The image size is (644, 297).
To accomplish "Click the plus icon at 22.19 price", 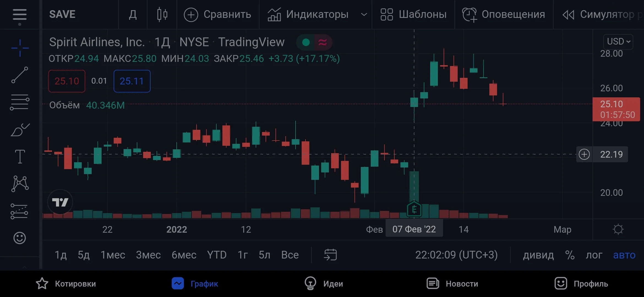I will click(x=584, y=154).
